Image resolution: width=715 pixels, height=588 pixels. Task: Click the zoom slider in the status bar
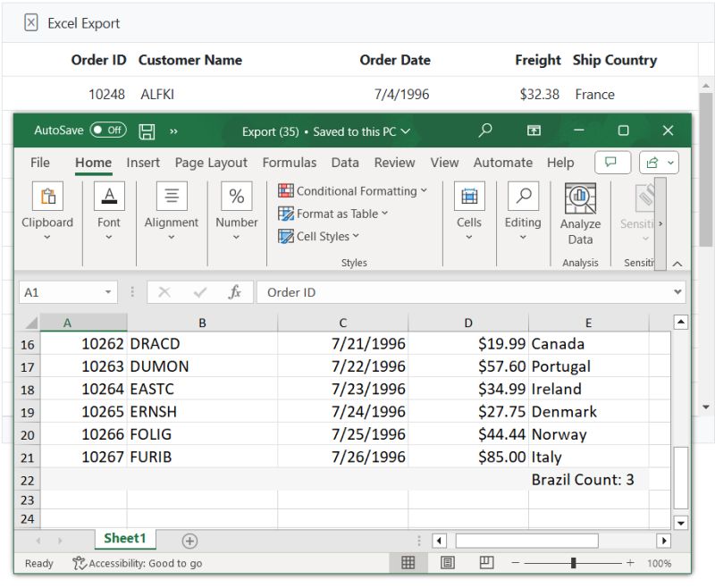573,563
